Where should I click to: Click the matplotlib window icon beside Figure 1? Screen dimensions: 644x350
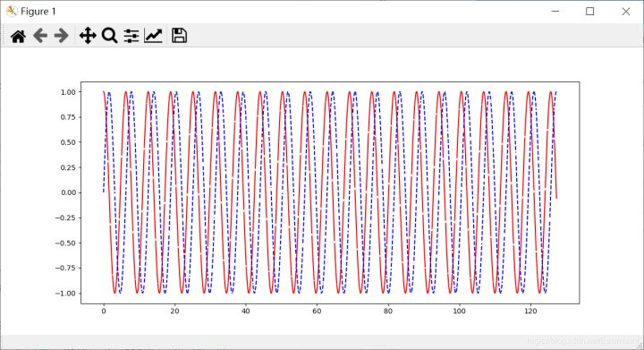click(x=12, y=11)
